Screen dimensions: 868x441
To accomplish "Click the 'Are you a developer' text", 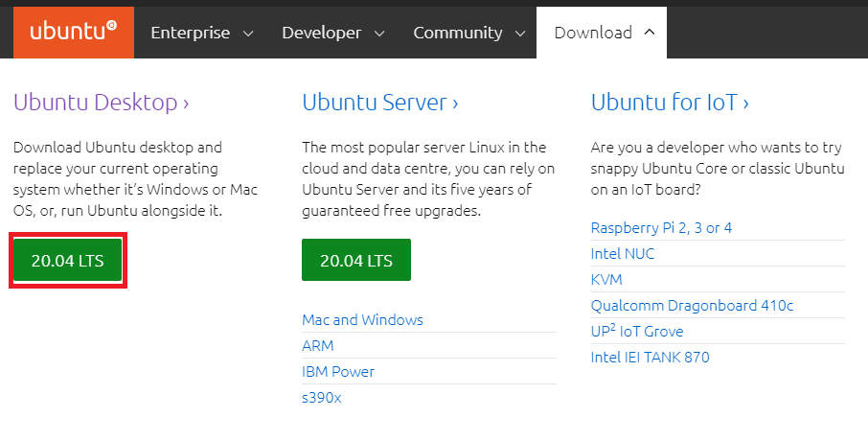I will coord(657,148).
